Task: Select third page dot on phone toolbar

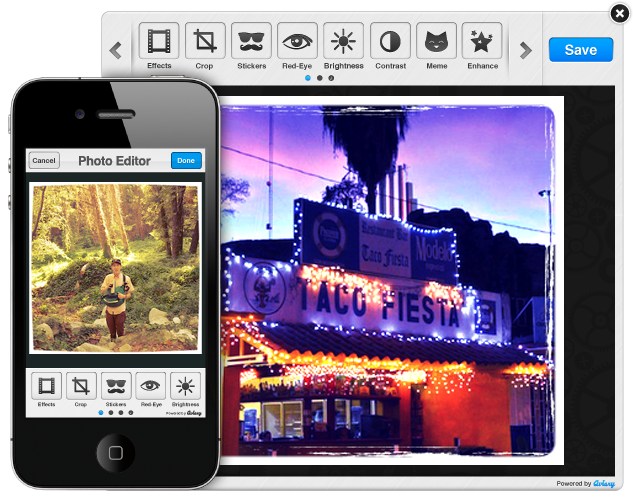Action: [121, 412]
